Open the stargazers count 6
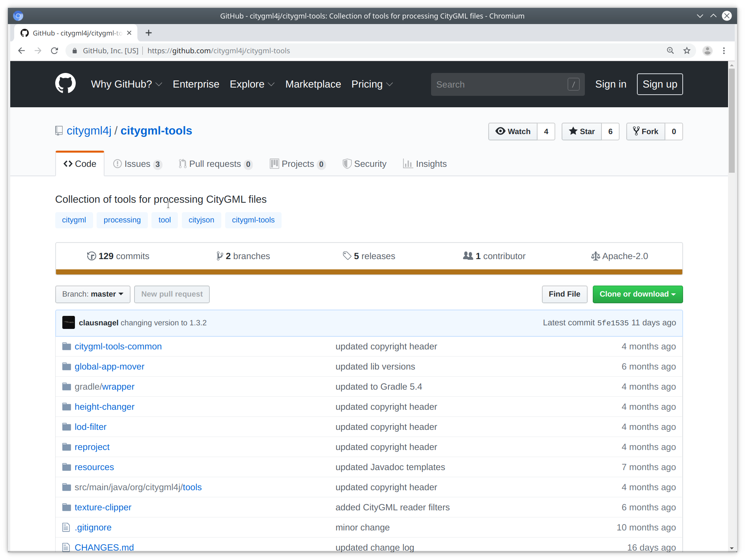This screenshot has height=560, width=745. (x=611, y=131)
